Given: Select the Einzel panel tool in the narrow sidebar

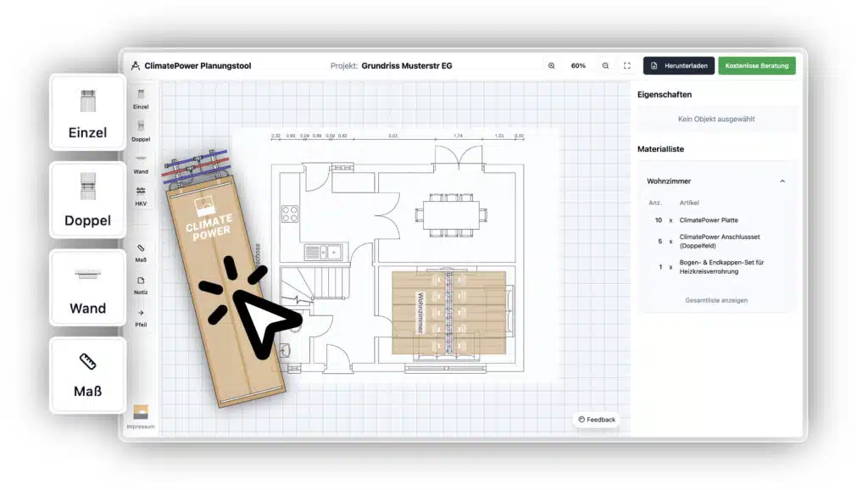Looking at the screenshot, I should pyautogui.click(x=141, y=98).
